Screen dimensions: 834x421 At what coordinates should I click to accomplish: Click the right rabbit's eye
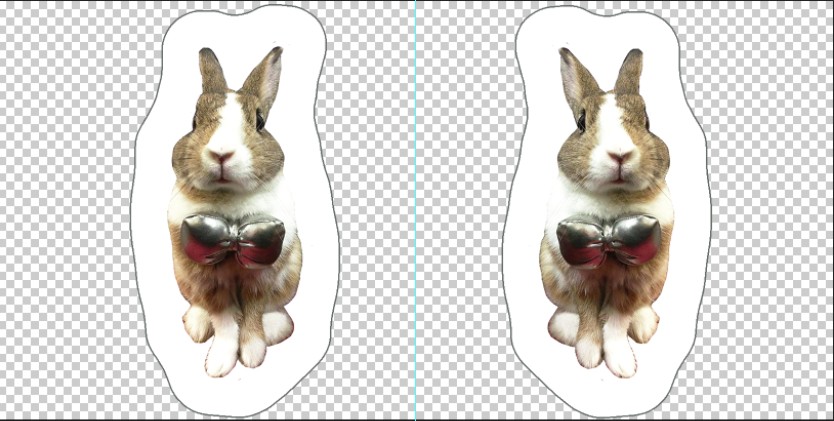580,121
